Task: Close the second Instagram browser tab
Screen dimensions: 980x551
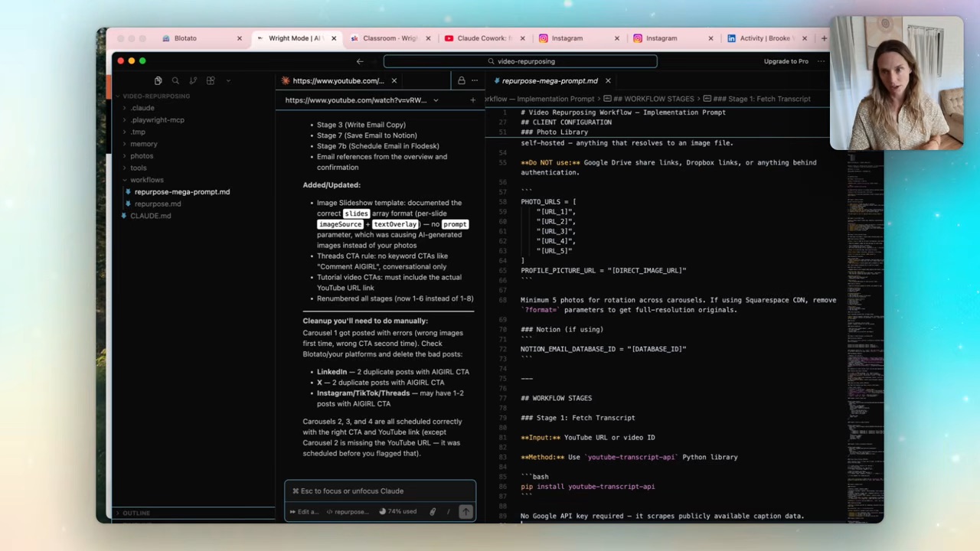Action: [710, 38]
